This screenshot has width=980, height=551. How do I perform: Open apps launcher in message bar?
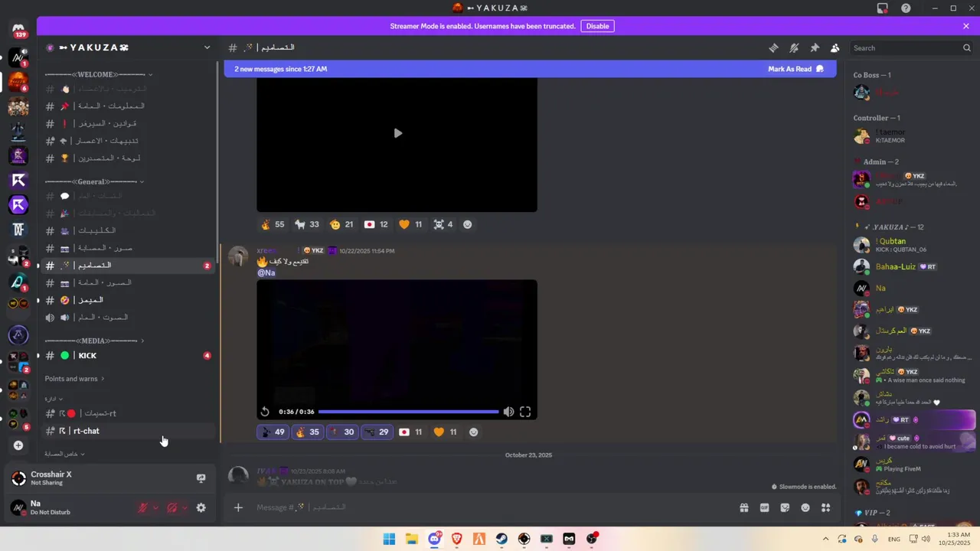pos(825,507)
